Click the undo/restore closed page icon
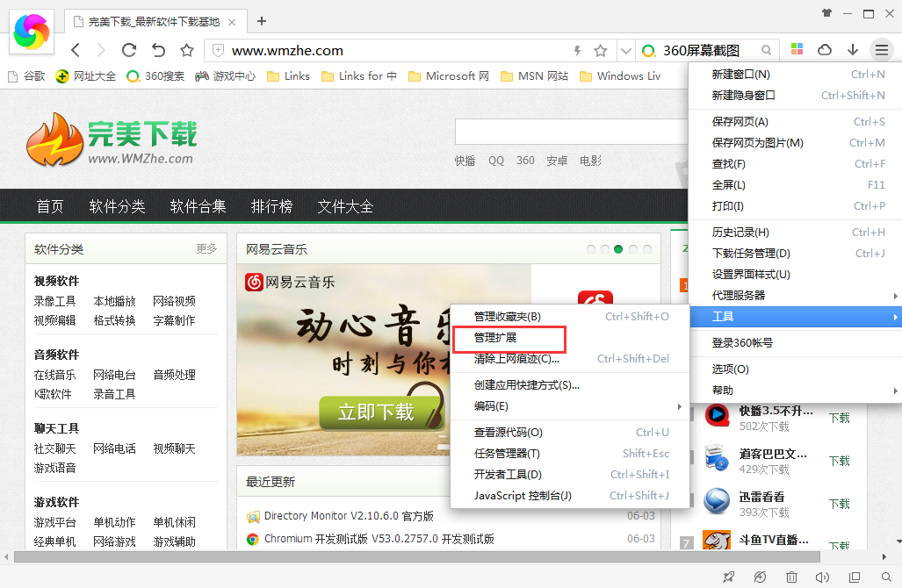This screenshot has height=588, width=902. pos(158,50)
